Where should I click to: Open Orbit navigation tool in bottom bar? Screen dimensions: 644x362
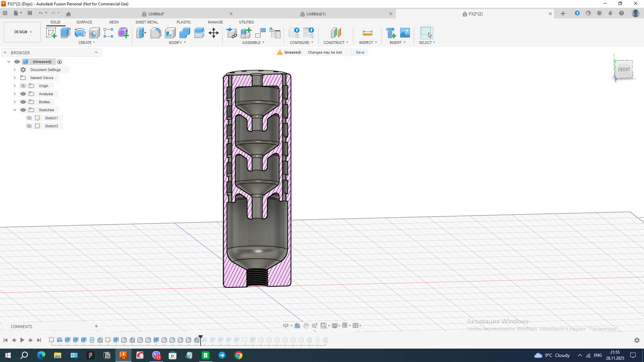[286, 325]
